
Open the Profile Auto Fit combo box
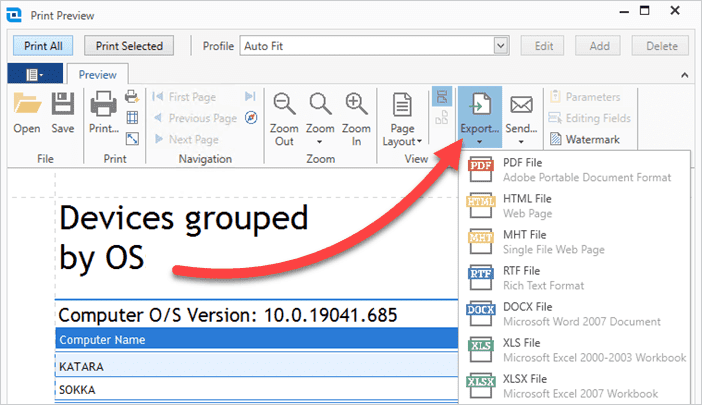374,46
